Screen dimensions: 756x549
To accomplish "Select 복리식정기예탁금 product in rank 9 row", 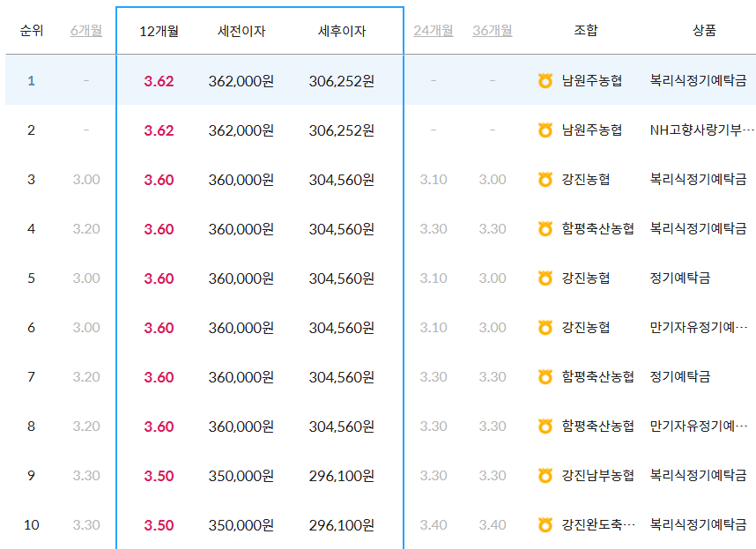I will [698, 475].
